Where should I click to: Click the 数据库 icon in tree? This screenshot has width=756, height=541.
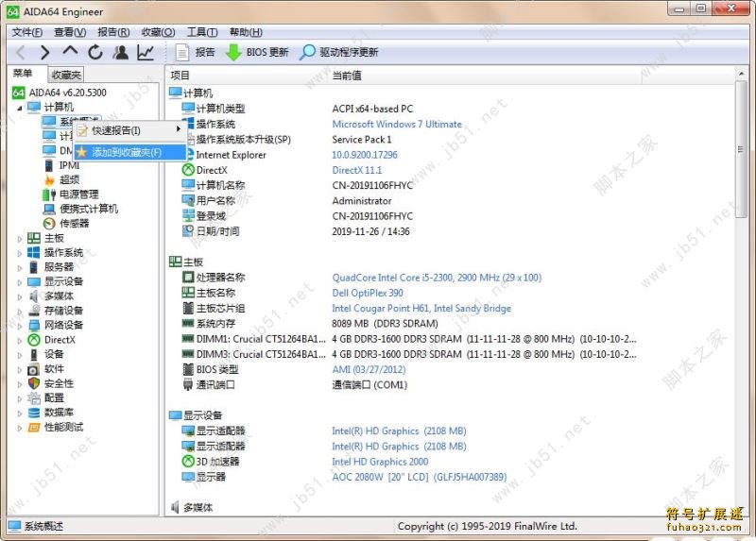[x=34, y=413]
